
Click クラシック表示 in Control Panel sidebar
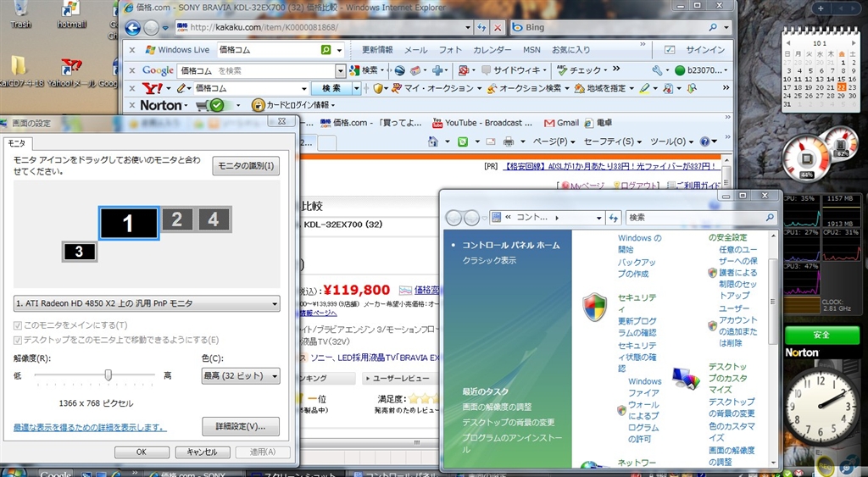coord(489,261)
